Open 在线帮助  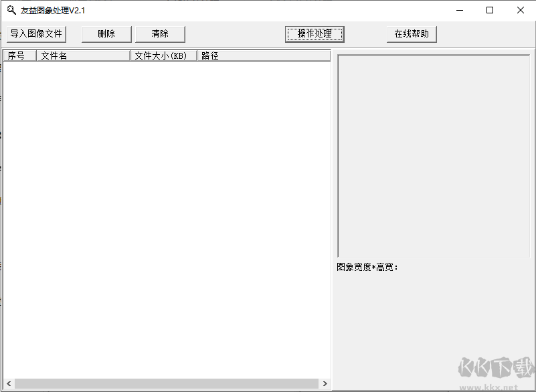[x=412, y=34]
